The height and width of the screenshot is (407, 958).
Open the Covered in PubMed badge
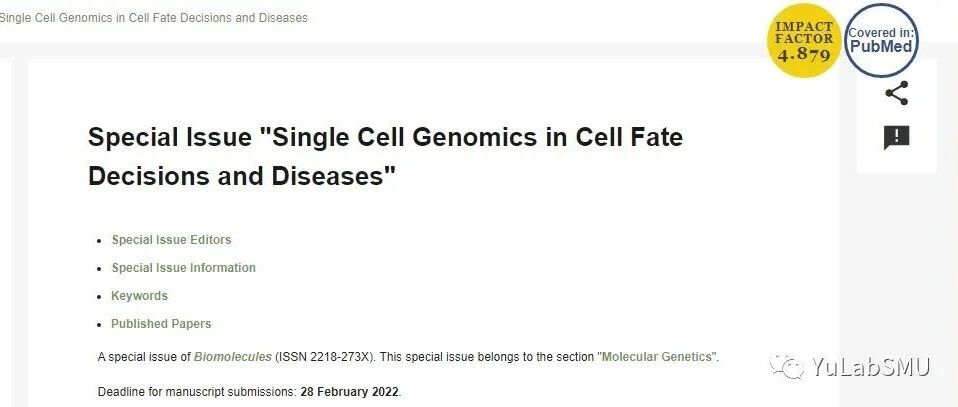pyautogui.click(x=881, y=41)
